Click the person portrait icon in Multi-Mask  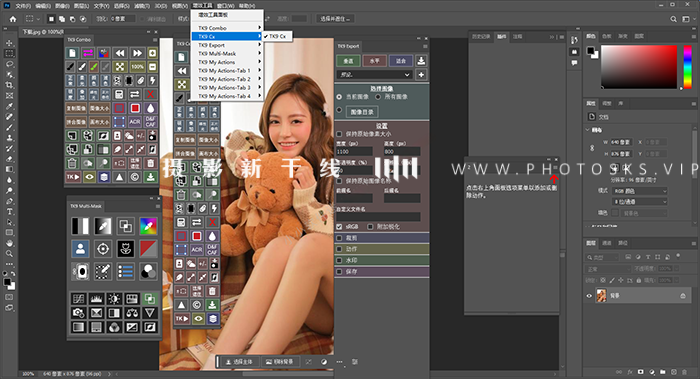coord(80,249)
